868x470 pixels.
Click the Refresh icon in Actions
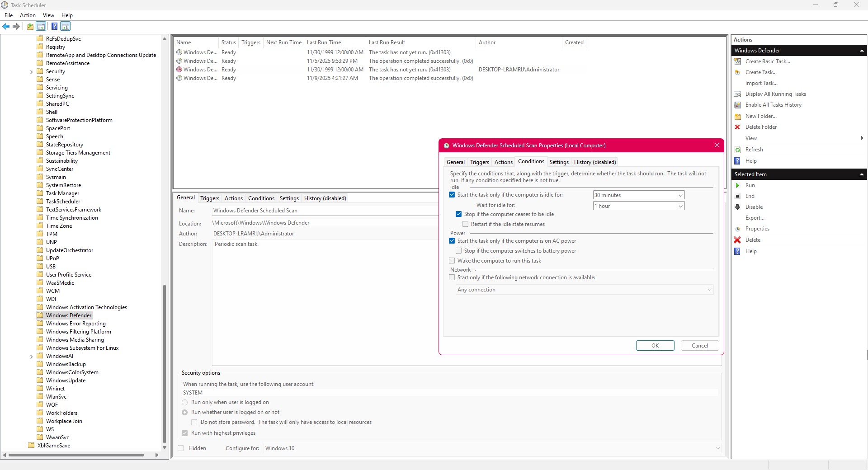click(x=737, y=150)
